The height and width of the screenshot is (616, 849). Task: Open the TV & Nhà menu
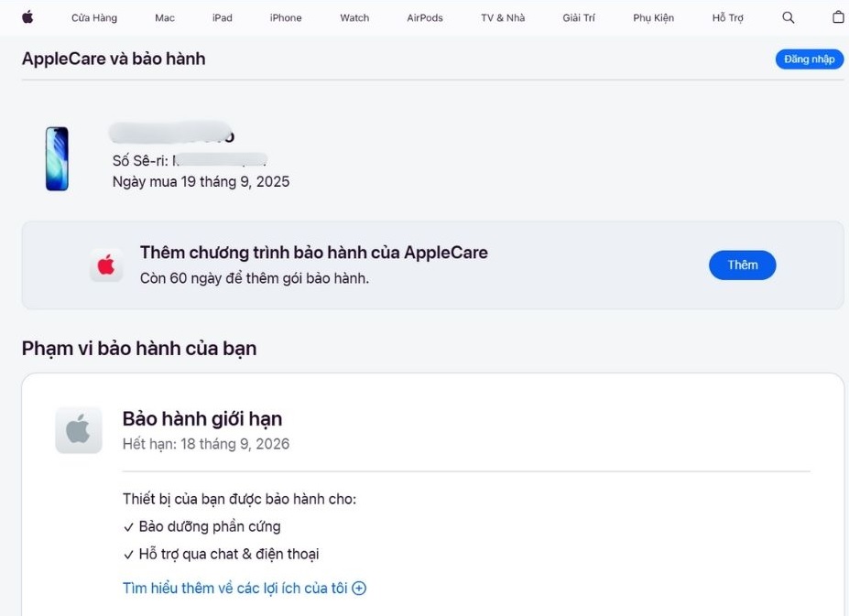point(501,16)
